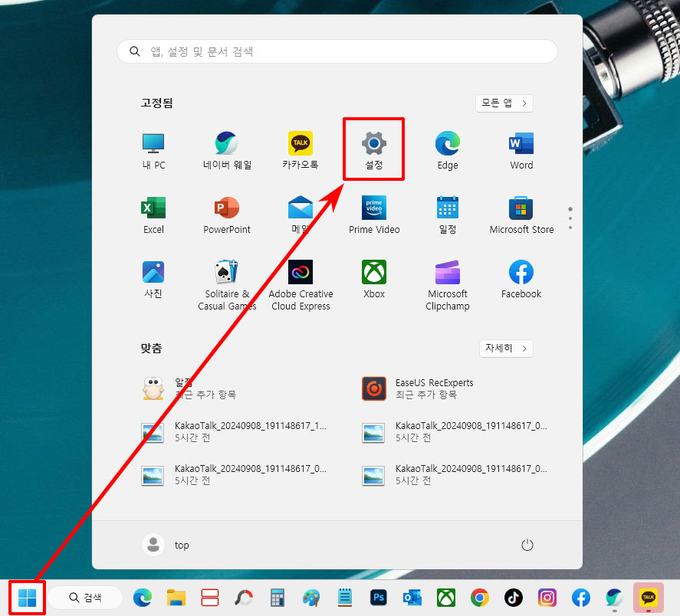Open the 설정 (Settings) gear app
The image size is (680, 616).
tap(374, 150)
